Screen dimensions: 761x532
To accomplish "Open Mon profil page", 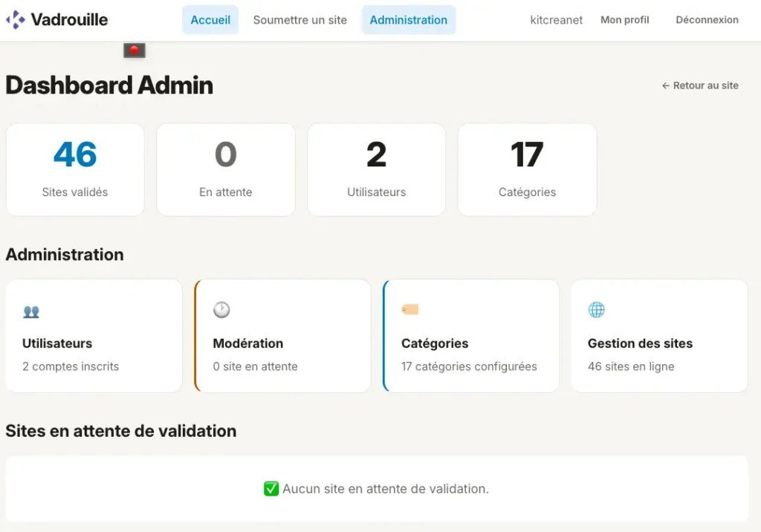I will click(x=624, y=20).
